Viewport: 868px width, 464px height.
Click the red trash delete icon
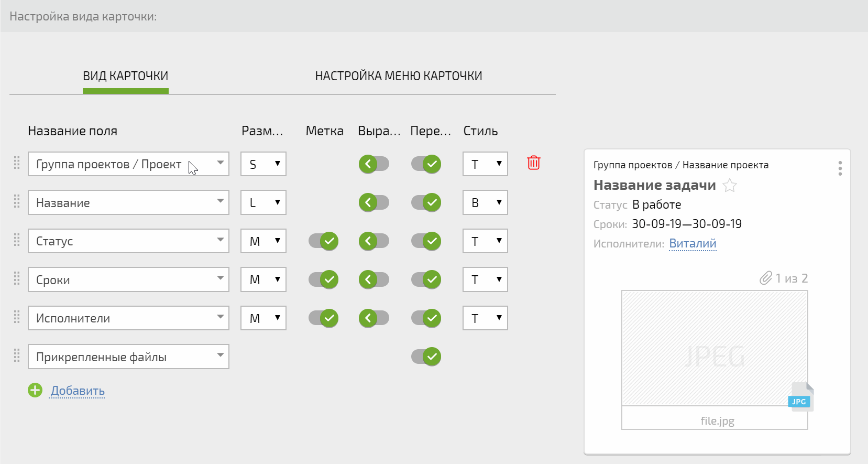(533, 163)
